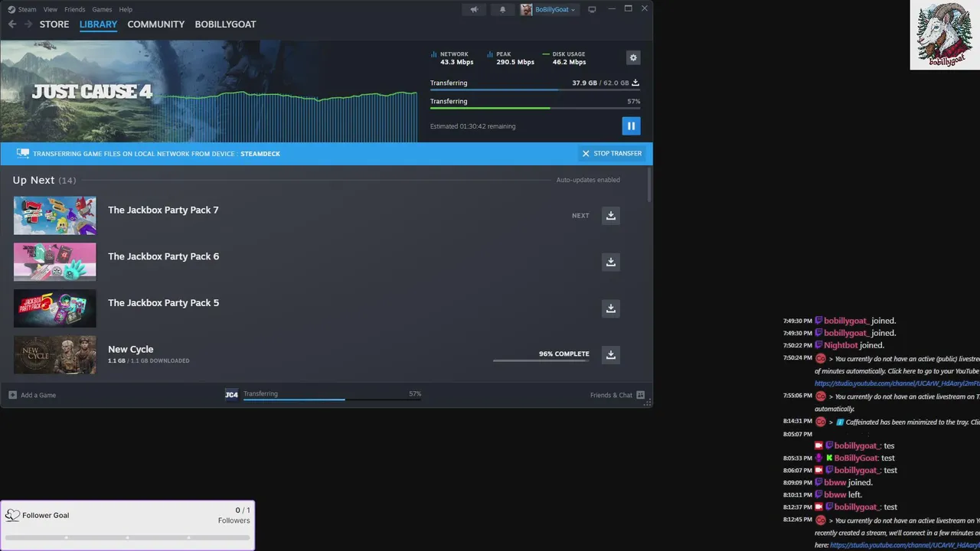Click the X icon in Stop Transfer

(x=586, y=154)
